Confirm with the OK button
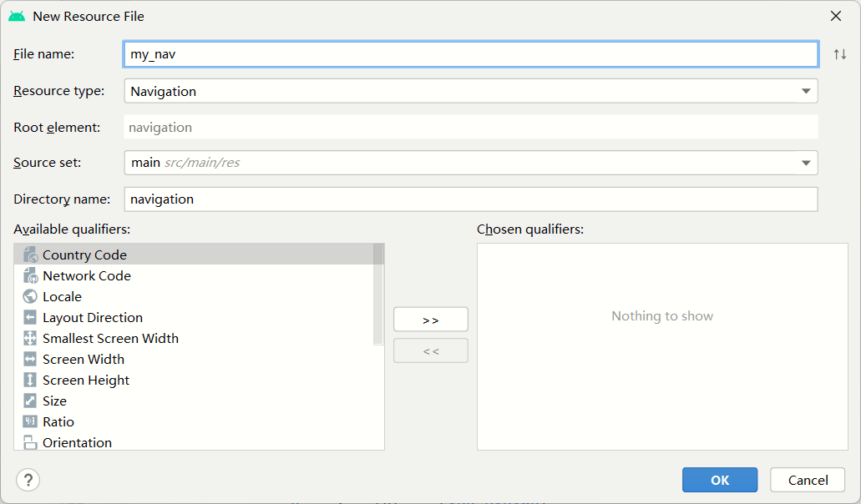 (x=719, y=480)
